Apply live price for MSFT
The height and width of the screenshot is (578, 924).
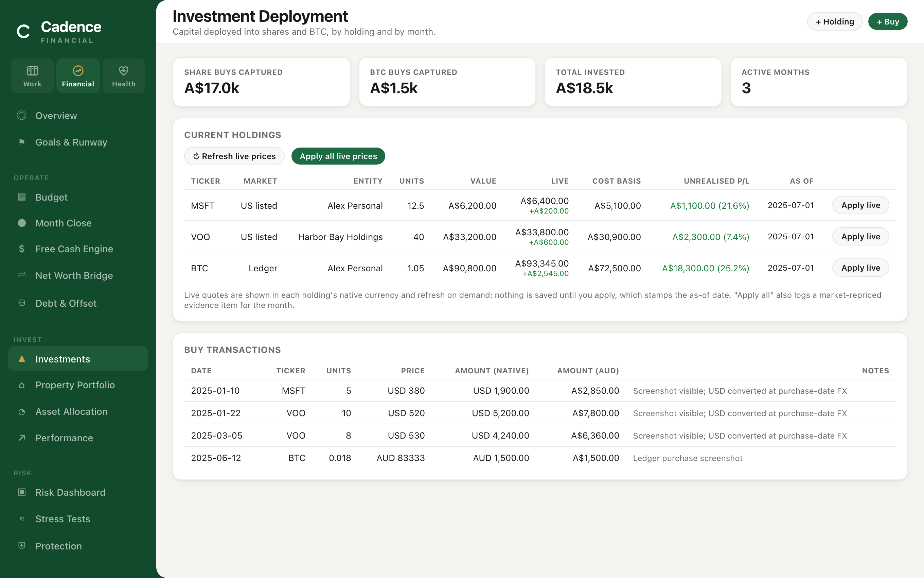[x=860, y=205]
